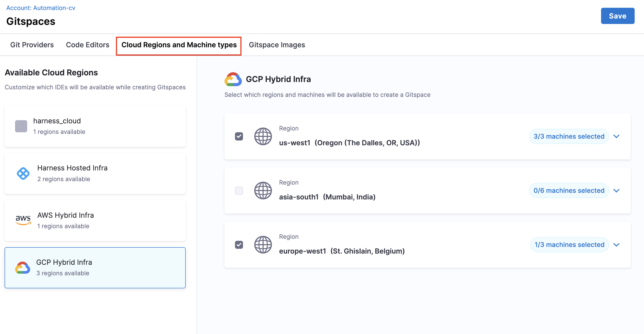This screenshot has height=334, width=644.
Task: Expand europe-west1 machines list chevron
Action: (x=617, y=244)
